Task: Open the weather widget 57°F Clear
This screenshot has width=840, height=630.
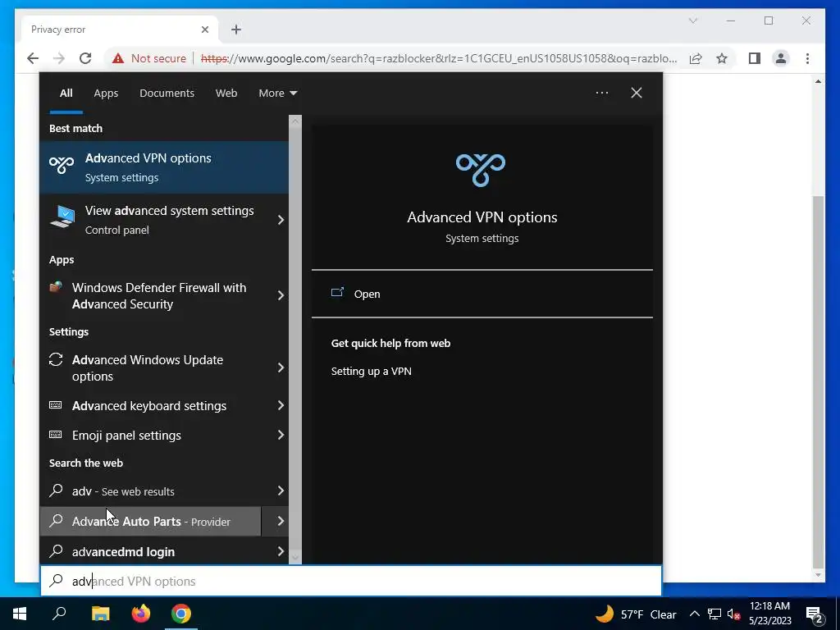Action: (x=636, y=614)
